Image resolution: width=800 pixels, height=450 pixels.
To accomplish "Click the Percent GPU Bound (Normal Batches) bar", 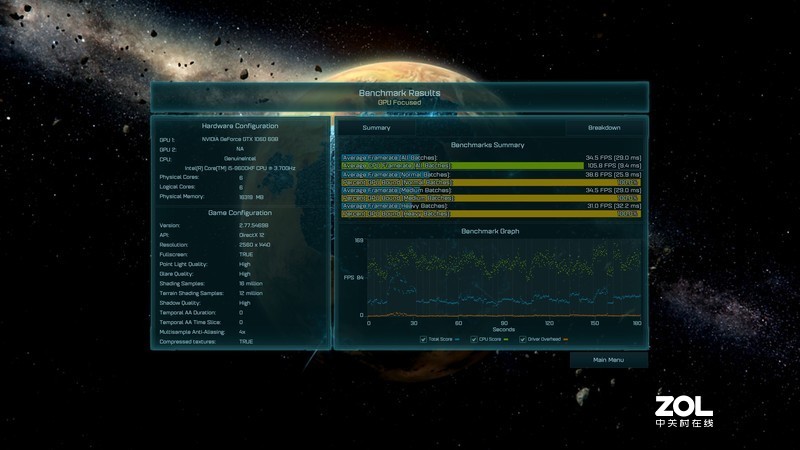I will [490, 183].
